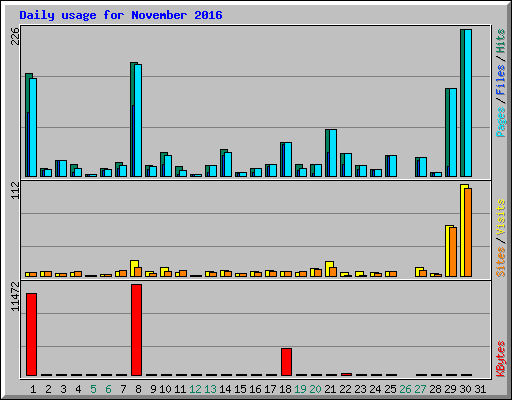This screenshot has width=512, height=400.
Task: Click day 15 on the x-axis
Action: (240, 389)
